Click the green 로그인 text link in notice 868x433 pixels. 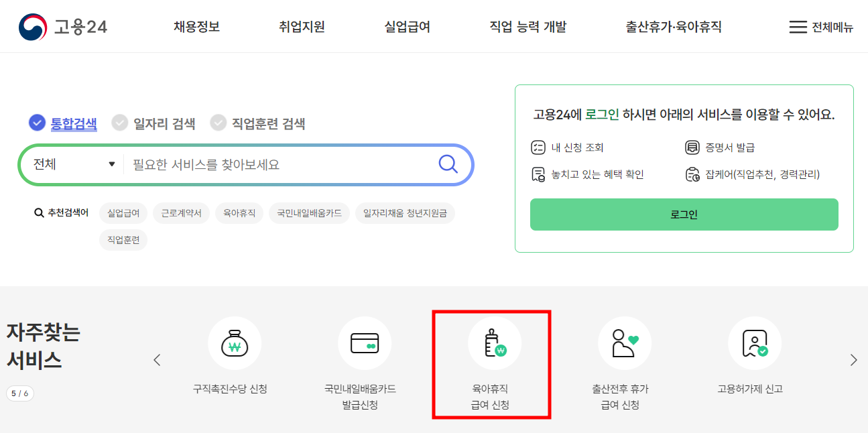point(602,115)
